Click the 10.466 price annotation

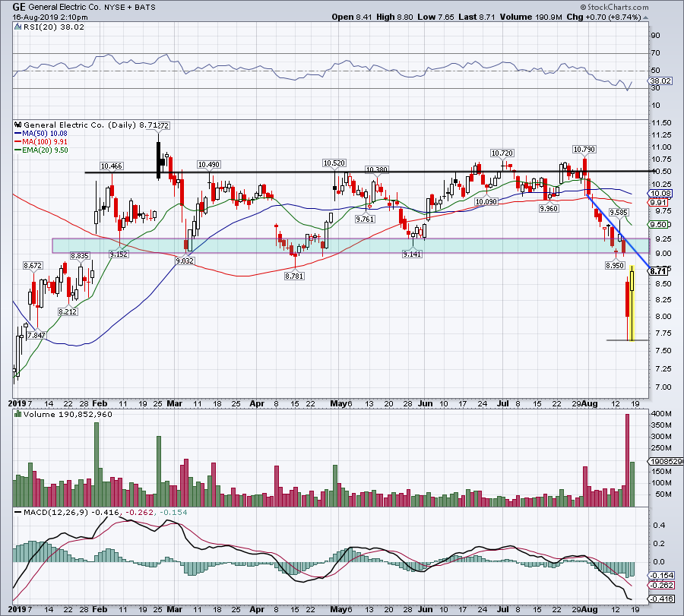(111, 166)
